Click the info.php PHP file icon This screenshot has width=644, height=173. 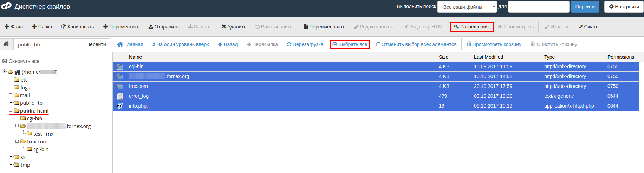click(x=120, y=106)
